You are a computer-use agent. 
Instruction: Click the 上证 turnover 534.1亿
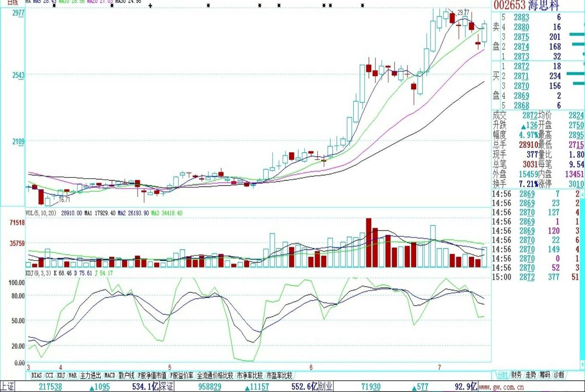pos(145,387)
